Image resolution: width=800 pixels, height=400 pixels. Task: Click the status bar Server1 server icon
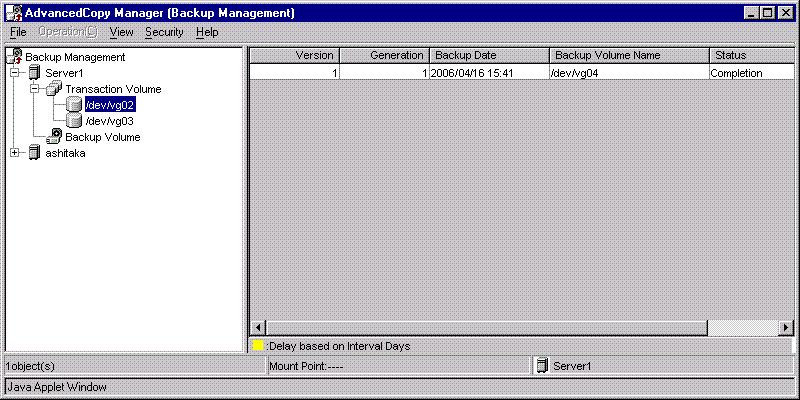543,365
